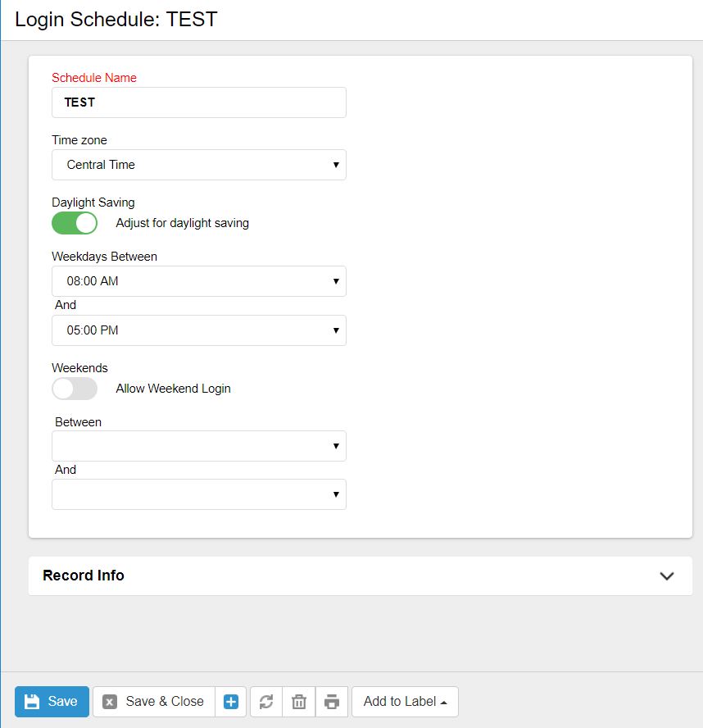This screenshot has height=728, width=703.
Task: Open the 05:00 PM weekday end dropdown
Action: tap(199, 330)
